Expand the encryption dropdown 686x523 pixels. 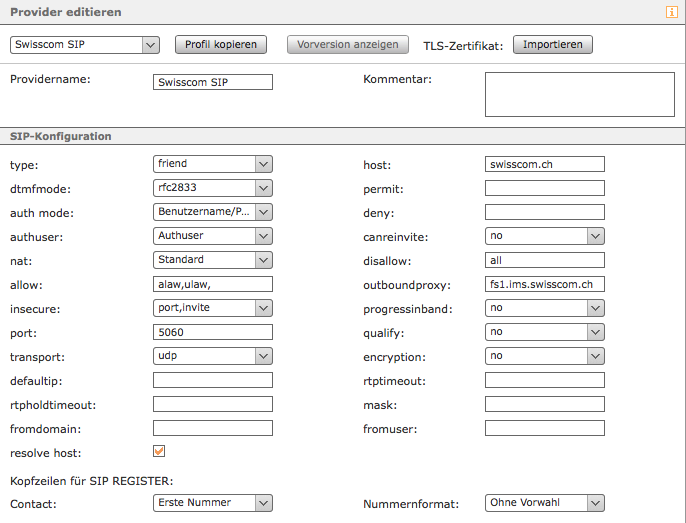(x=544, y=356)
